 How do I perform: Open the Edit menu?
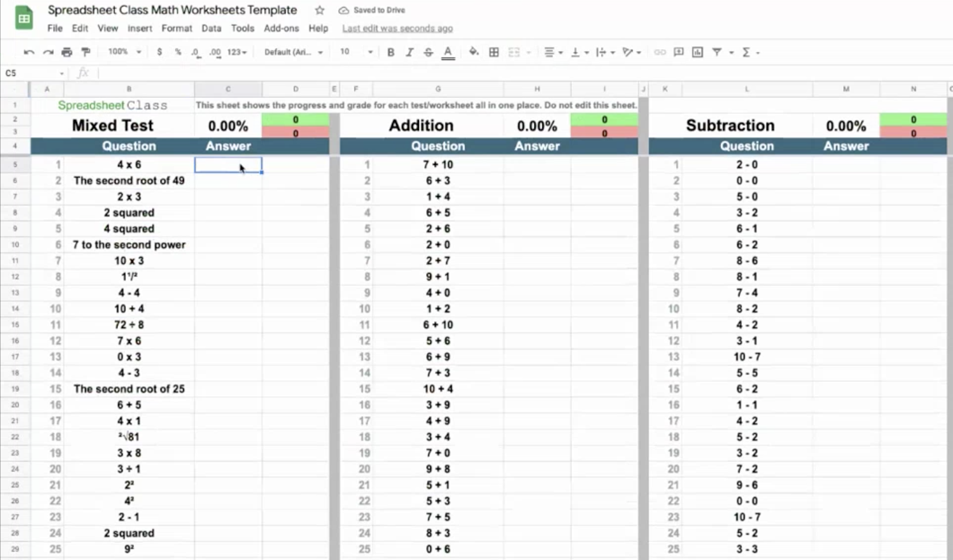click(80, 28)
